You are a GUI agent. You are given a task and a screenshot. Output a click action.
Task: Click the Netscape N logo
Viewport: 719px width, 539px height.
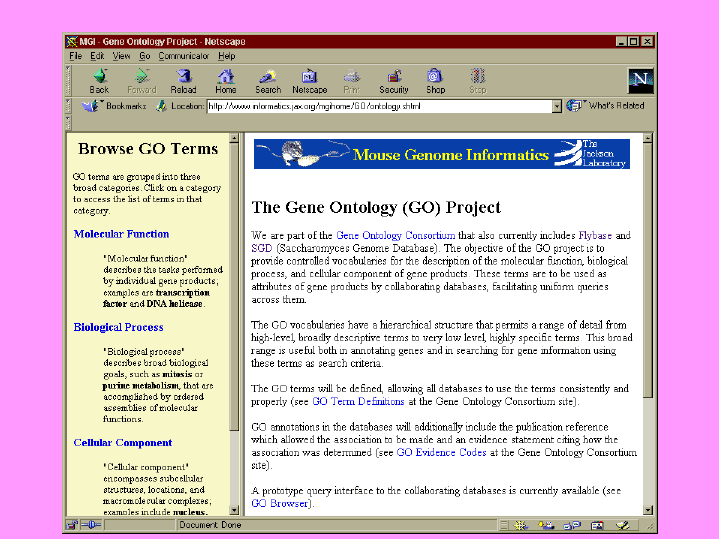[x=640, y=81]
